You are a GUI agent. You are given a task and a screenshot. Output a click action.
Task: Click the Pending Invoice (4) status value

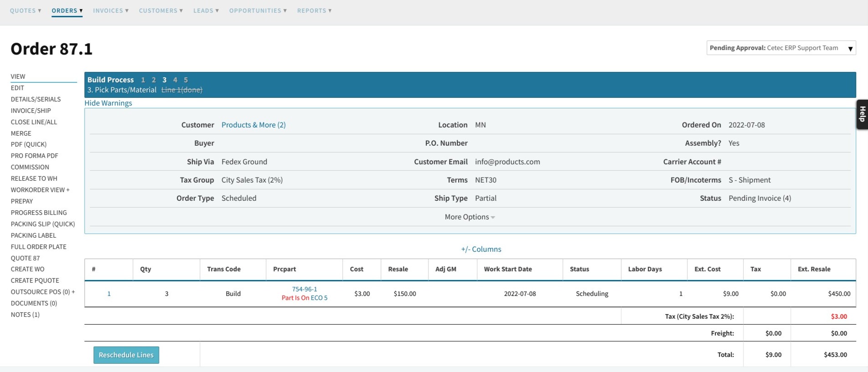(760, 198)
